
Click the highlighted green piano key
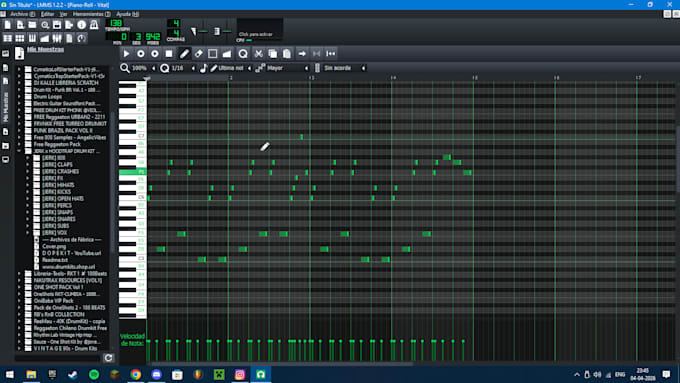pyautogui.click(x=132, y=172)
